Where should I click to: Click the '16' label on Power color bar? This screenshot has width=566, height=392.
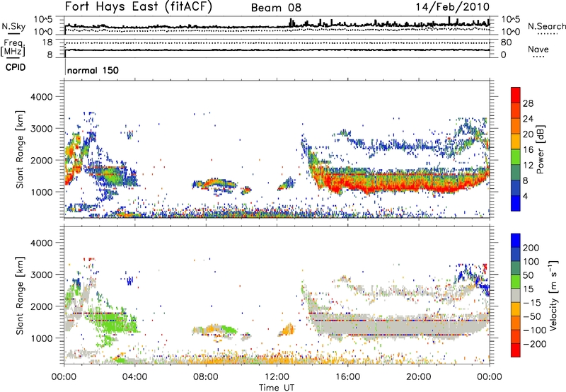(528, 150)
